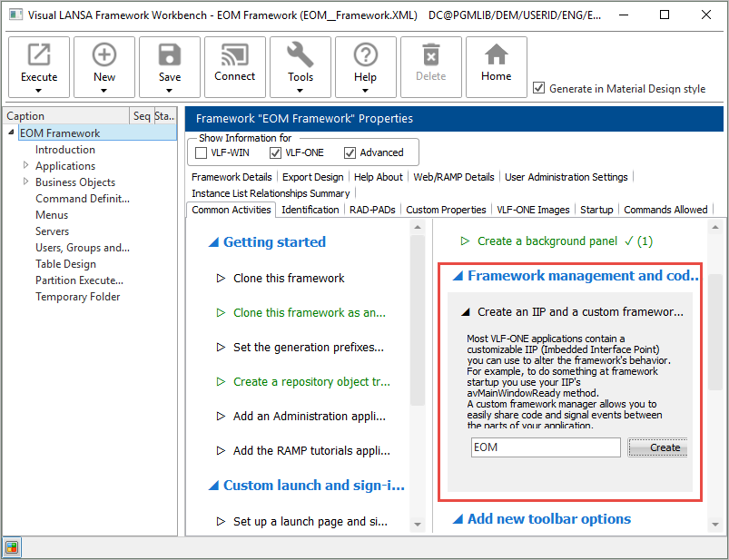Click the Caption column header
The width and height of the screenshot is (729, 560).
66,115
